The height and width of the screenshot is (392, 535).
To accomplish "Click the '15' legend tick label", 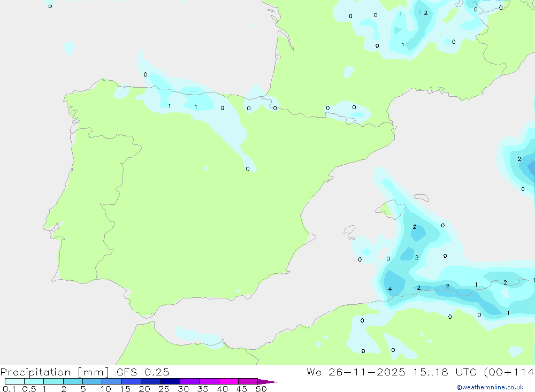I will tap(125, 389).
